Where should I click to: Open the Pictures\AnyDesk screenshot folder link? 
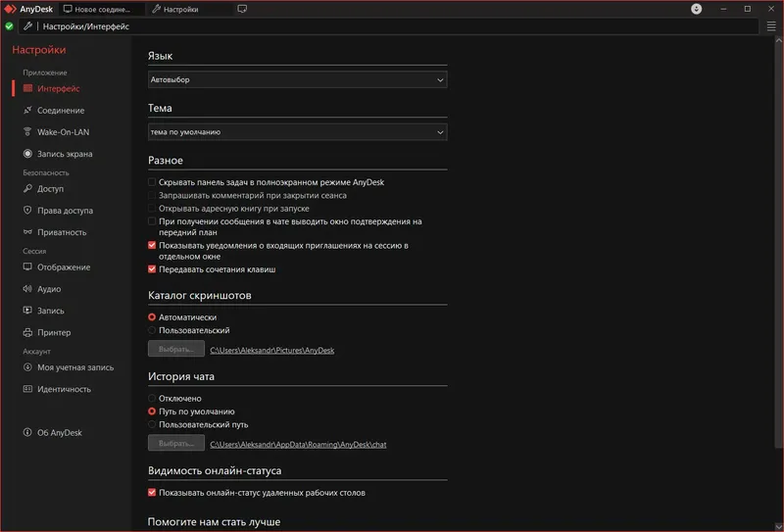click(x=272, y=350)
